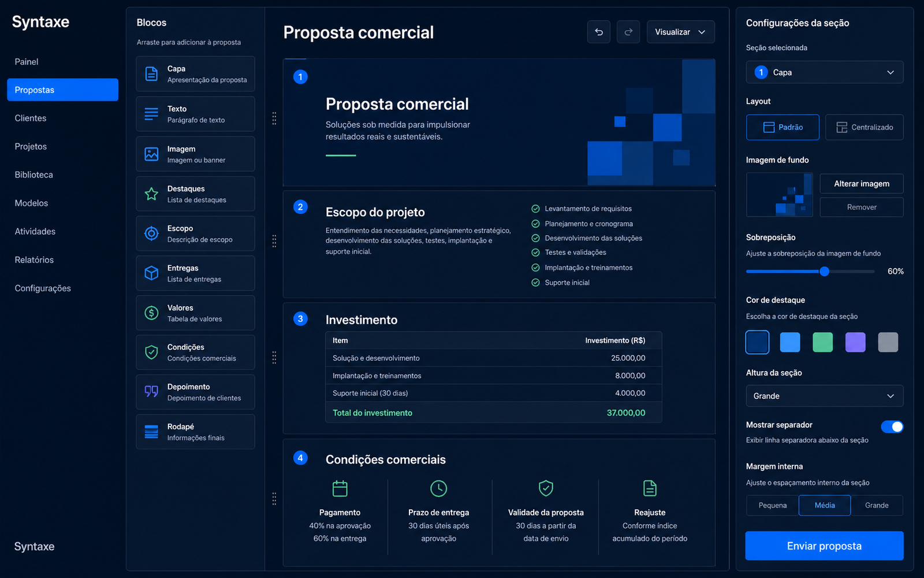Screen dimensions: 924x578
Task: Click the undo arrow icon
Action: 599,32
